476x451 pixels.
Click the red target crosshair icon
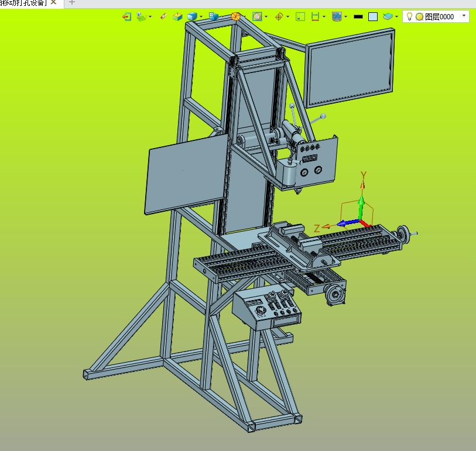279,16
